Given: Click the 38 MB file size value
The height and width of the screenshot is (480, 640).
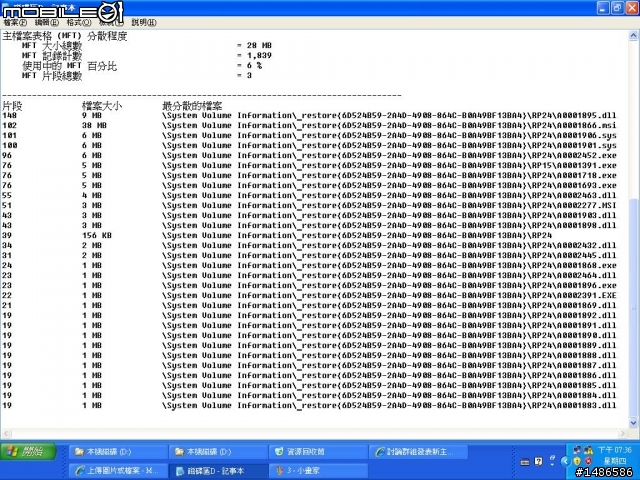Looking at the screenshot, I should point(94,125).
